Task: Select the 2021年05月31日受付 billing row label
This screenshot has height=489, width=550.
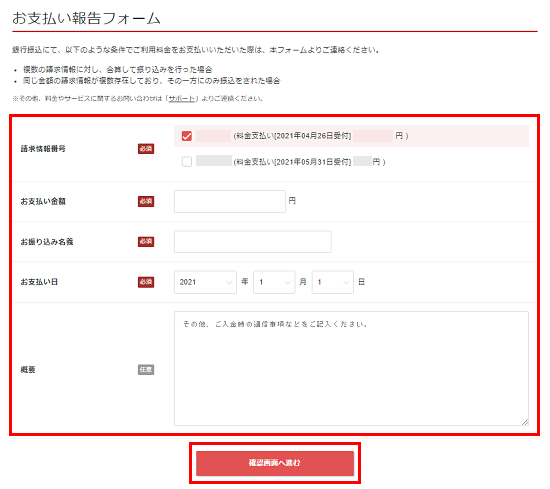Action: pos(293,162)
